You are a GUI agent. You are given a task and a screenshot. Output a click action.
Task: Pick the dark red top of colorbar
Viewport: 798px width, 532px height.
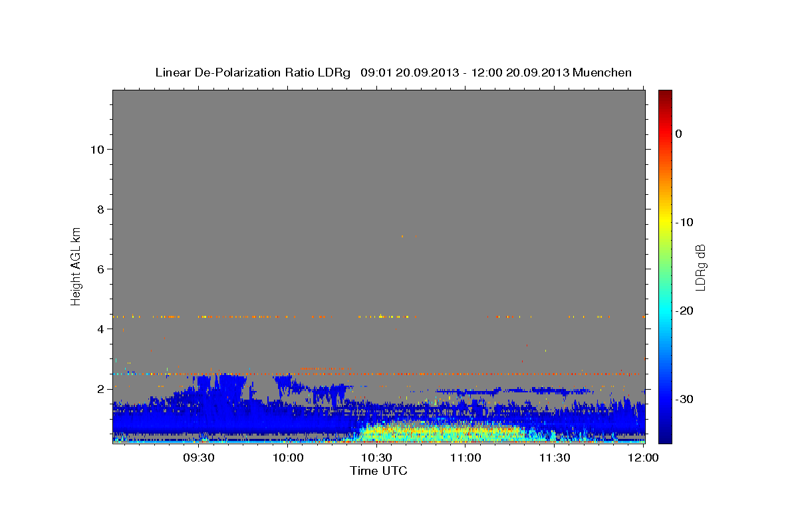665,94
